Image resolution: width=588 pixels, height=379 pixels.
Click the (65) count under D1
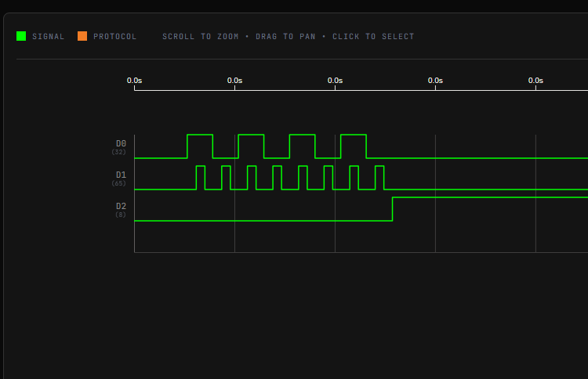coord(118,183)
